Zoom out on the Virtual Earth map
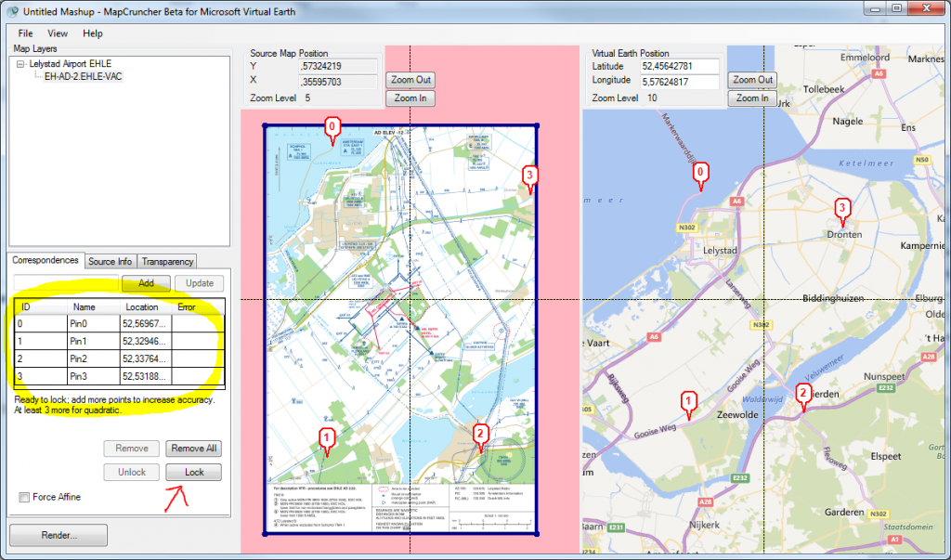951x560 pixels. [751, 80]
